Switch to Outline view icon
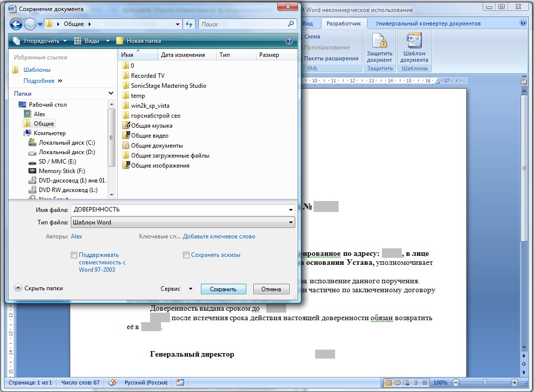534x392 pixels. (x=415, y=383)
